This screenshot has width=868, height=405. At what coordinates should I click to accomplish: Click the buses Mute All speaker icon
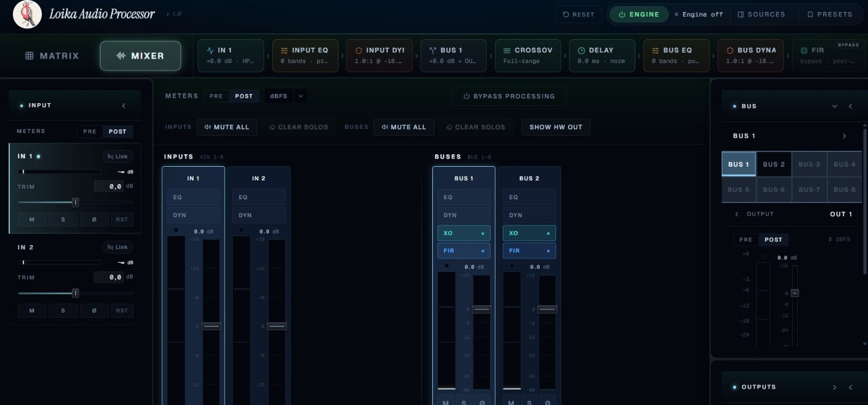pos(385,127)
